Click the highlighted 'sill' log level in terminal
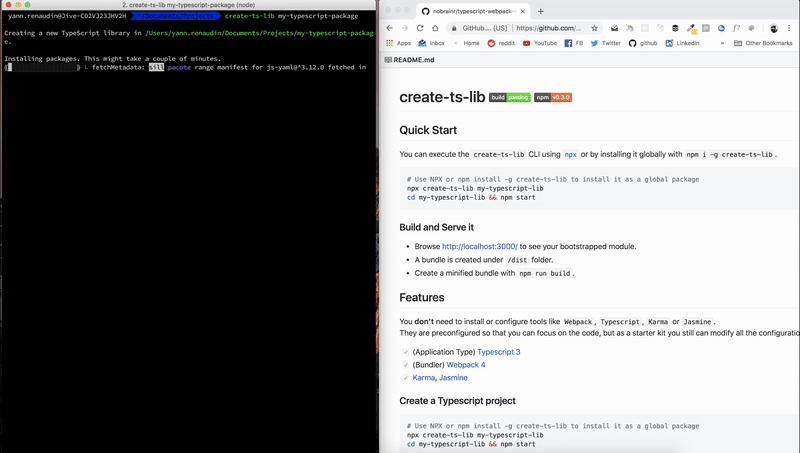The image size is (800, 453). 156,67
